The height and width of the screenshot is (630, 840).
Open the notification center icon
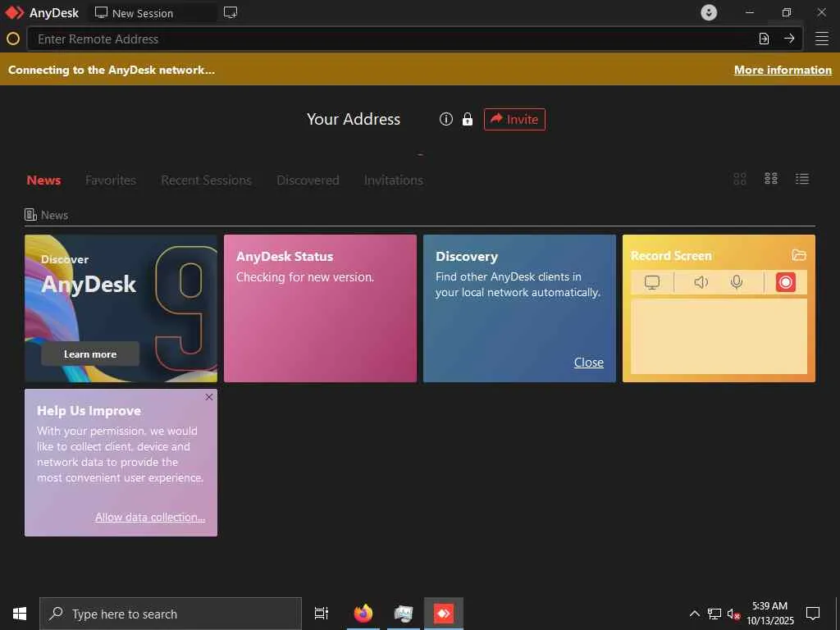pos(813,614)
